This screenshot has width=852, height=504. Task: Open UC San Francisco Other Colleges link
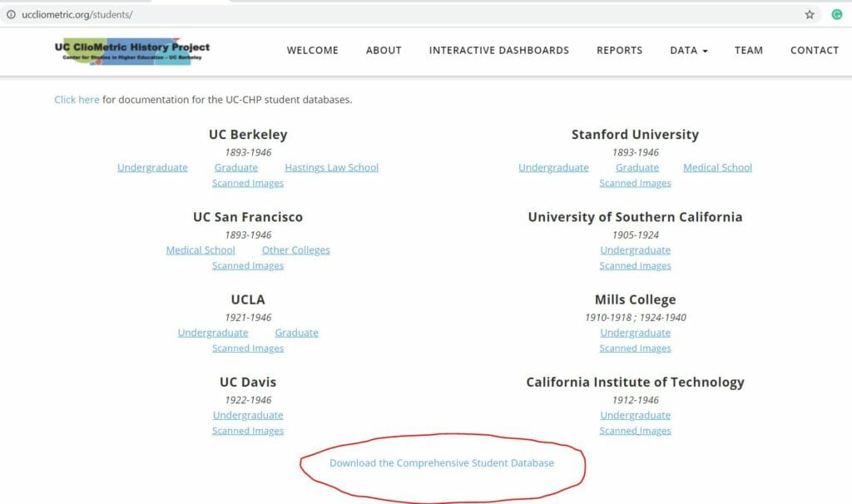click(295, 250)
